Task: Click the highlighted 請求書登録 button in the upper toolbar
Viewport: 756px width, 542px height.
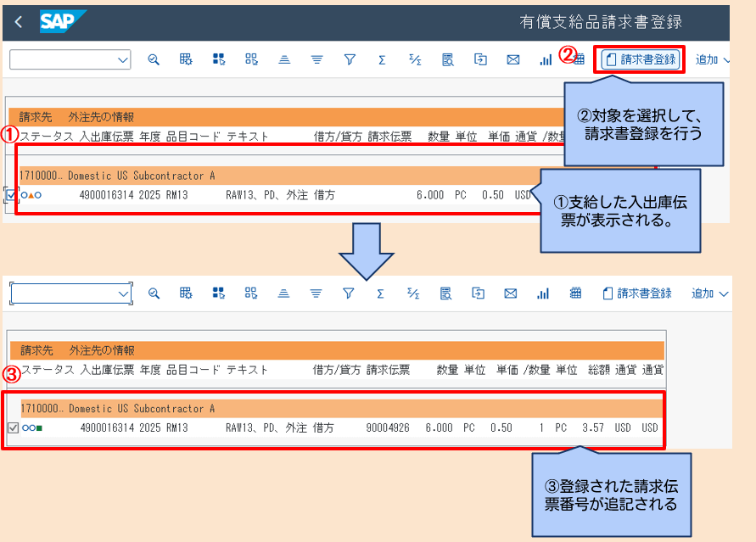Action: point(641,59)
